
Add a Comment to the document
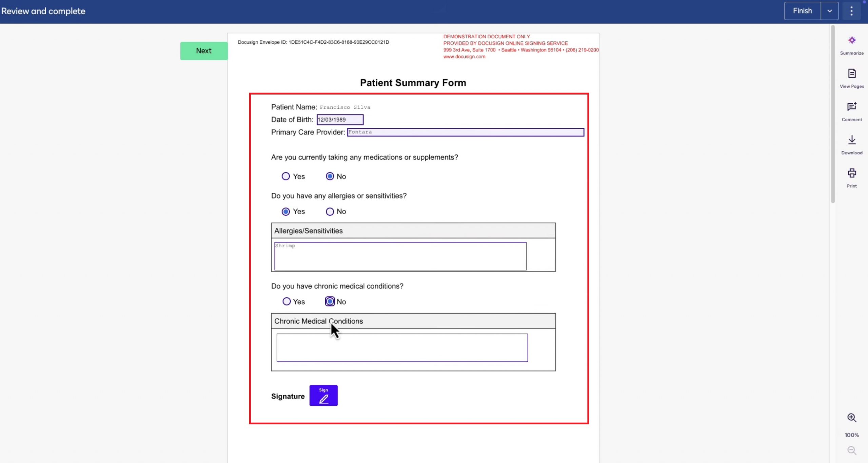[x=852, y=112]
